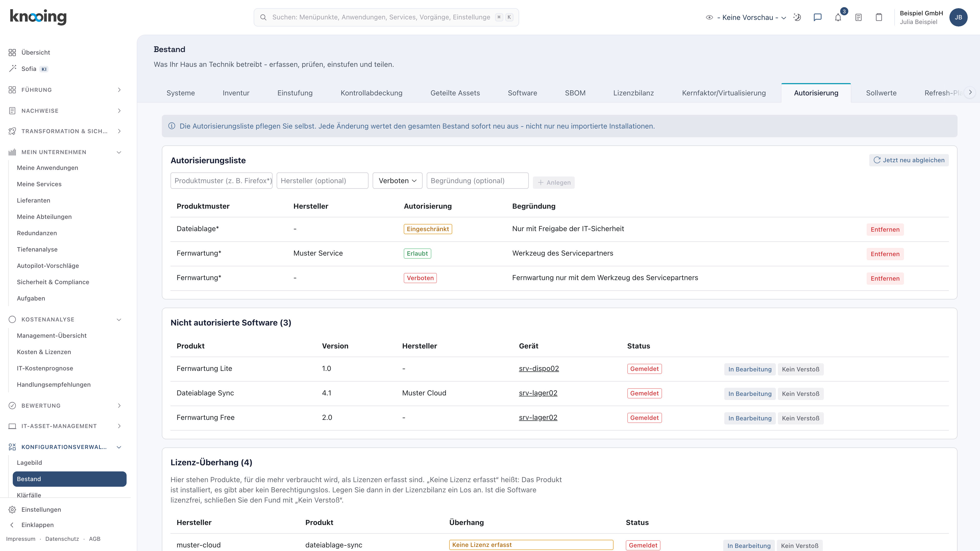Open notifications bell with badge 3
This screenshot has width=980, height=551.
pyautogui.click(x=838, y=17)
